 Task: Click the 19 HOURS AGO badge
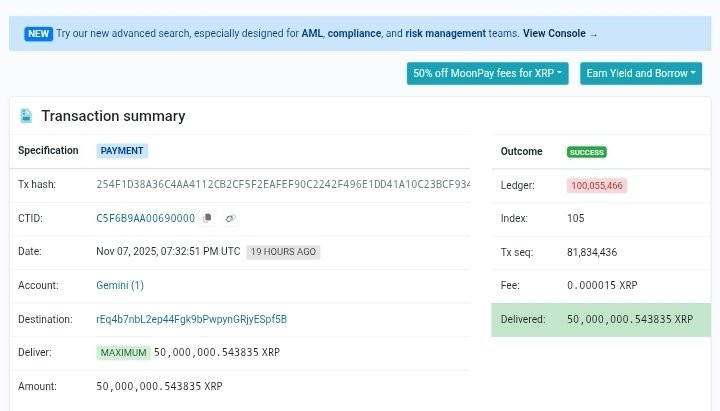[x=283, y=252]
